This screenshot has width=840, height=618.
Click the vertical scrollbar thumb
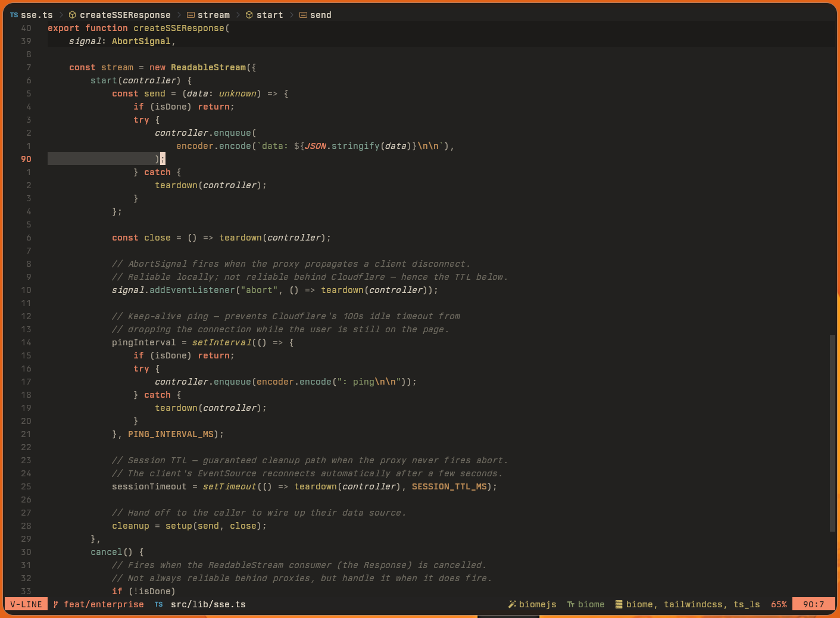pos(832,433)
